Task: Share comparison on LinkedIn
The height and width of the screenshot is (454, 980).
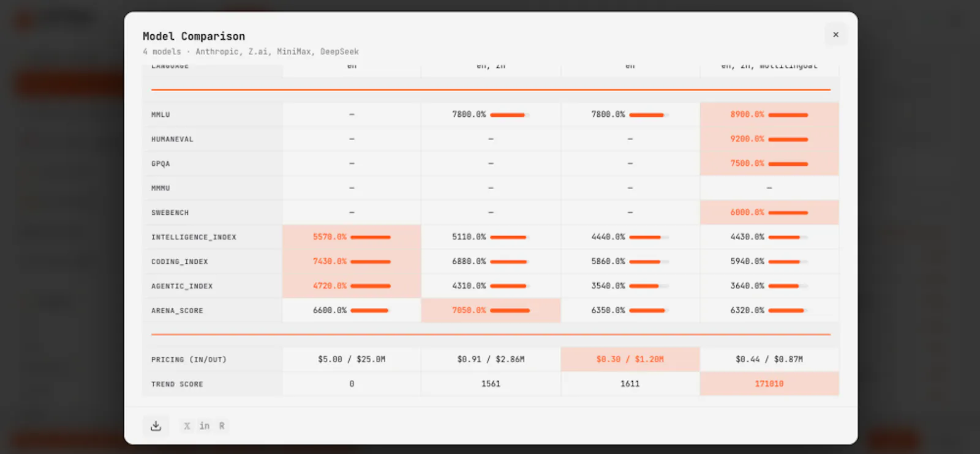Action: [205, 426]
